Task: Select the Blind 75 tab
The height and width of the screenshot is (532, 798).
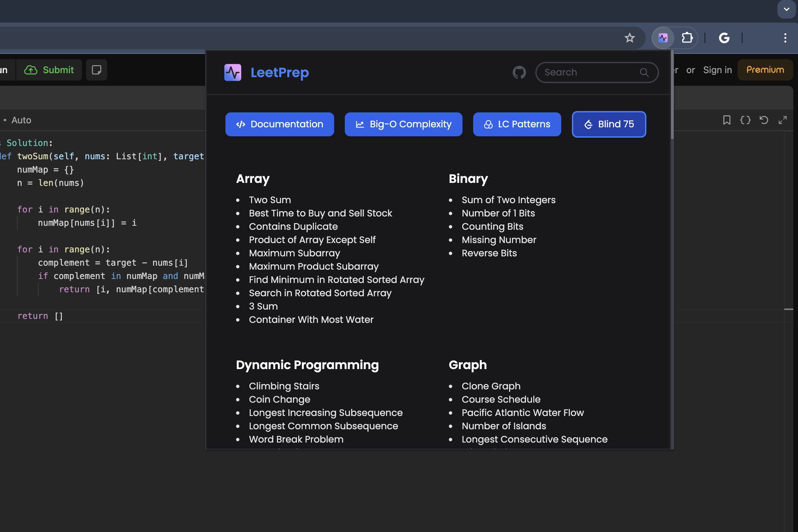Action: click(609, 124)
